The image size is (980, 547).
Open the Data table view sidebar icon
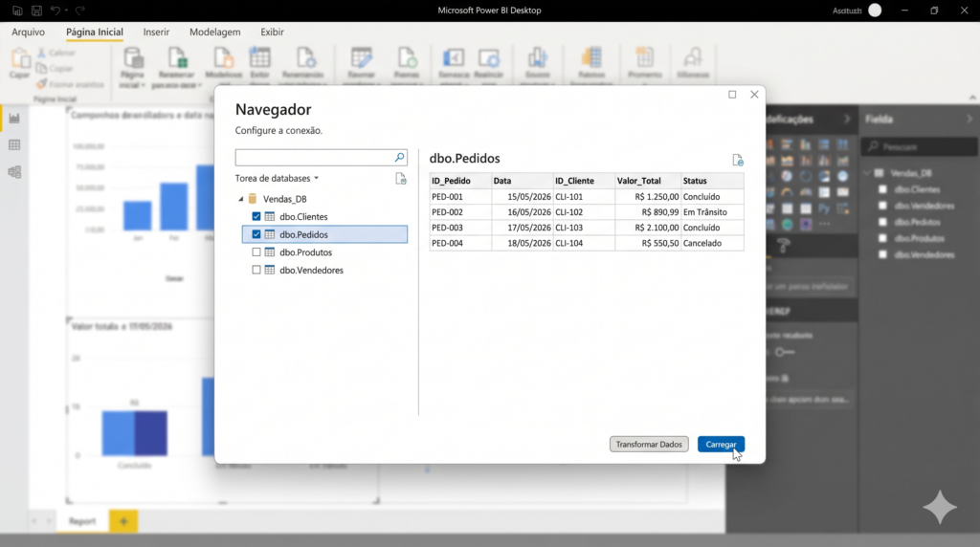pos(14,144)
